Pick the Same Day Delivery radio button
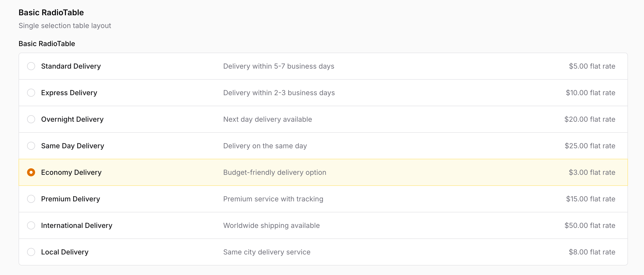 (x=31, y=146)
